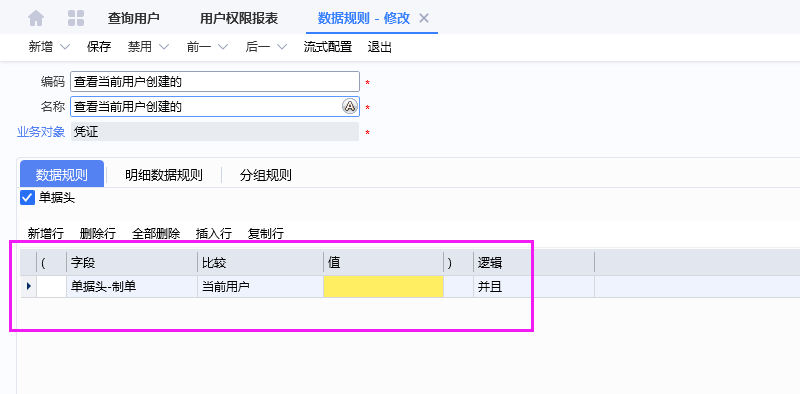Viewport: 800px width, 394px height.
Task: Select the 当前用户 comparison cell
Action: (x=260, y=286)
